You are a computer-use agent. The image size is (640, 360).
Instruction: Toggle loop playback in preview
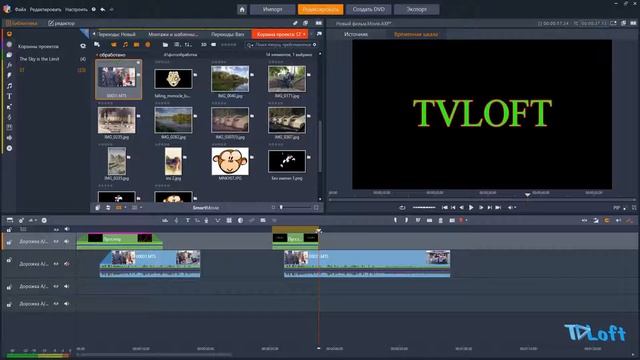[402, 208]
